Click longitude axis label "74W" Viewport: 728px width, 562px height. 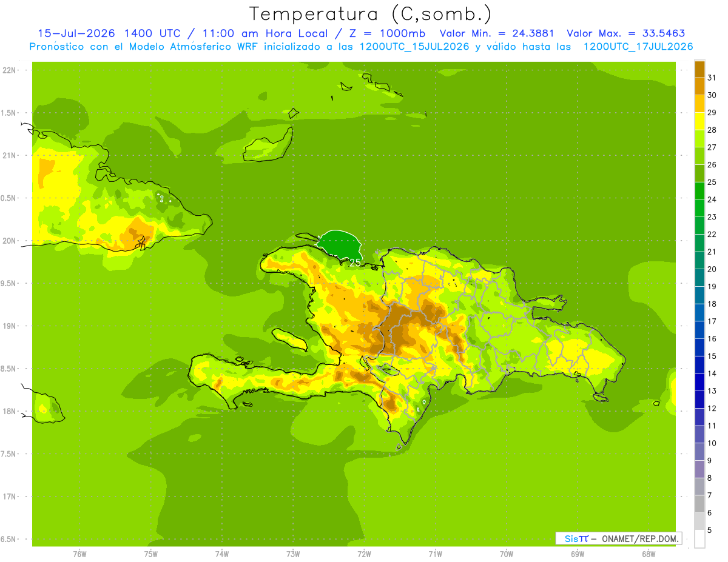(222, 554)
